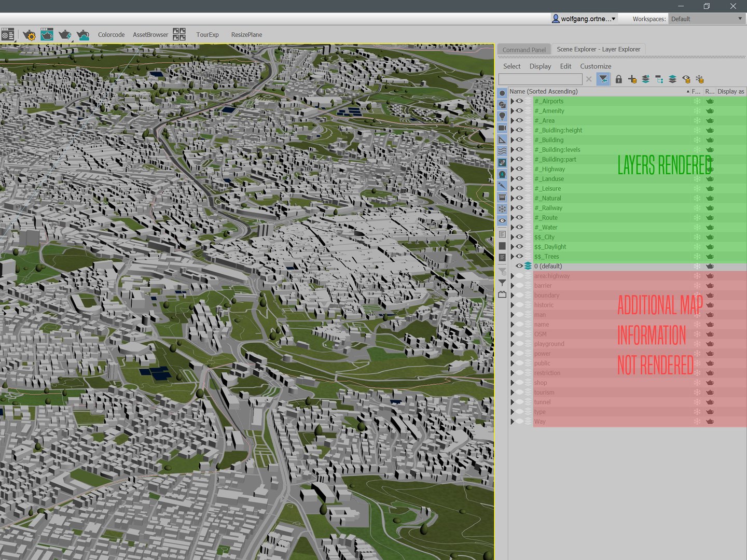Open the Edit menu in Scene Explorer
This screenshot has width=747, height=560.
(x=565, y=66)
